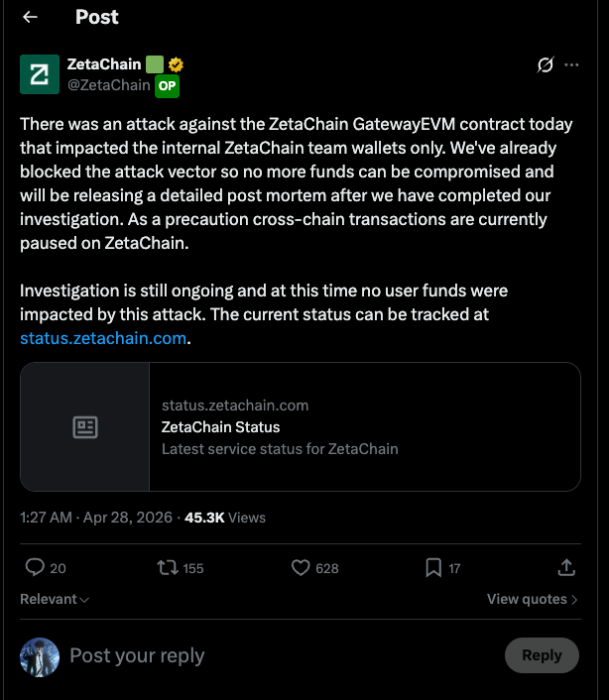
Task: Click the gold verified badge
Action: 177,64
